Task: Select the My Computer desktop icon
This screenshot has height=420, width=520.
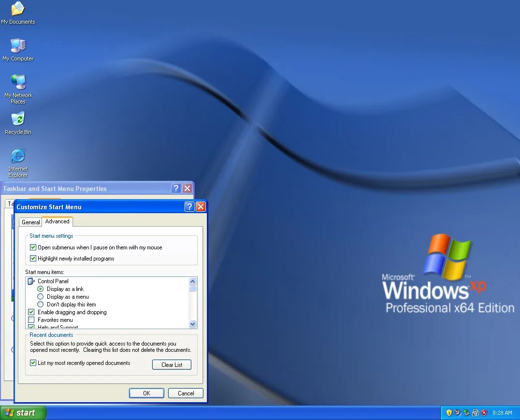Action: point(18,50)
